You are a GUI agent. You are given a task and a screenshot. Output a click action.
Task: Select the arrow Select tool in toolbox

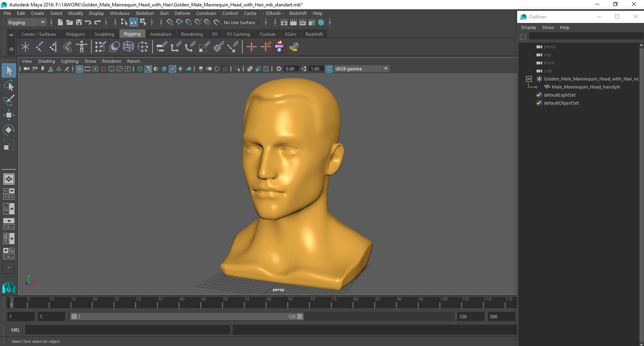coord(9,70)
